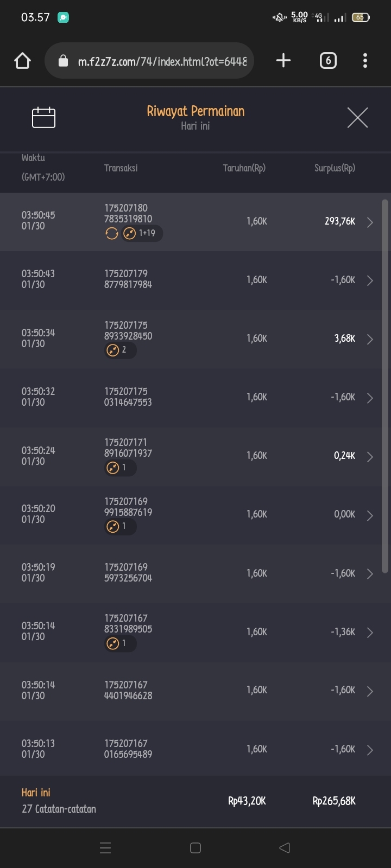The height and width of the screenshot is (868, 391).
Task: Open the tab switcher showing 6
Action: (327, 60)
